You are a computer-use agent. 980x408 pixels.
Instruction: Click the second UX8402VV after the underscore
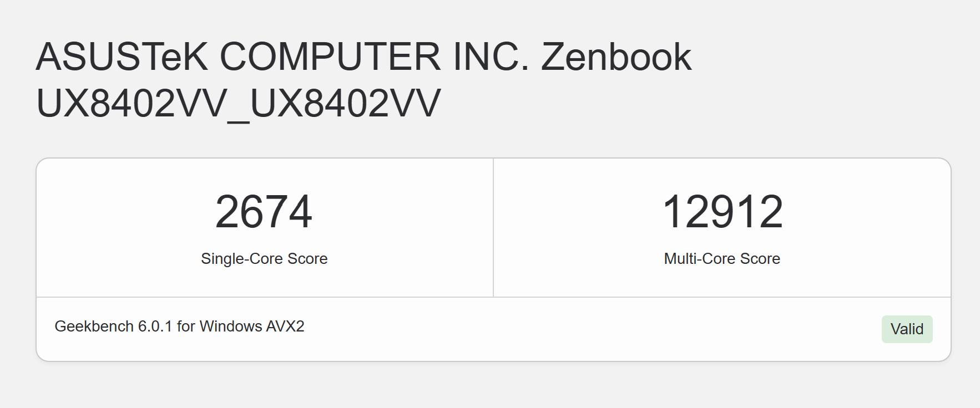pos(346,103)
